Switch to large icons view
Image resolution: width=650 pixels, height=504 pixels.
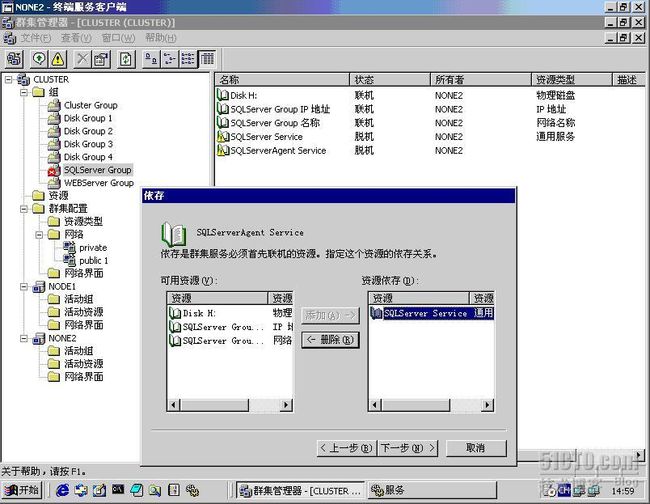(x=151, y=59)
